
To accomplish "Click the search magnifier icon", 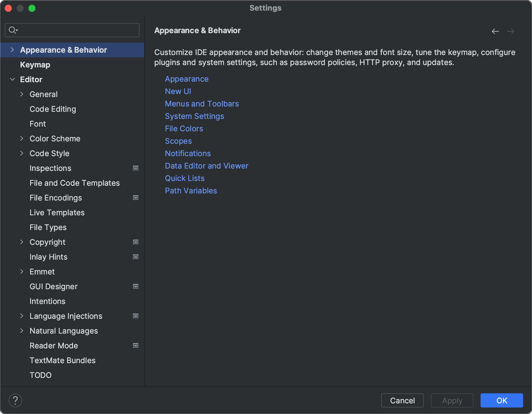I will [x=13, y=30].
